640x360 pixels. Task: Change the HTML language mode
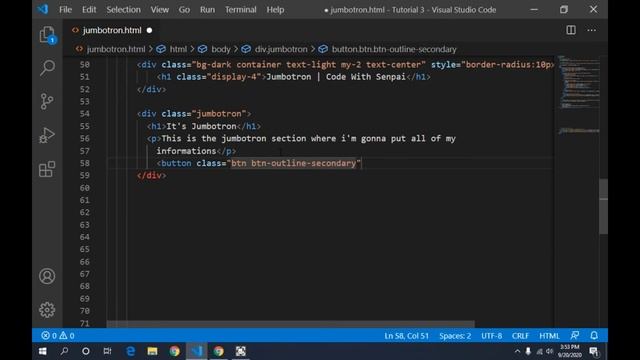pos(549,336)
